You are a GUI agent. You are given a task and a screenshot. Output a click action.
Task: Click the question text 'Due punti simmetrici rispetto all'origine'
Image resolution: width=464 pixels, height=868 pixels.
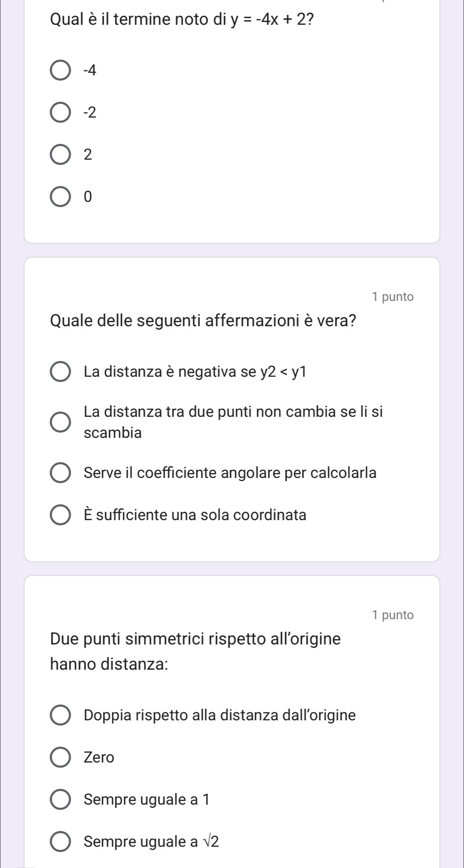click(195, 639)
